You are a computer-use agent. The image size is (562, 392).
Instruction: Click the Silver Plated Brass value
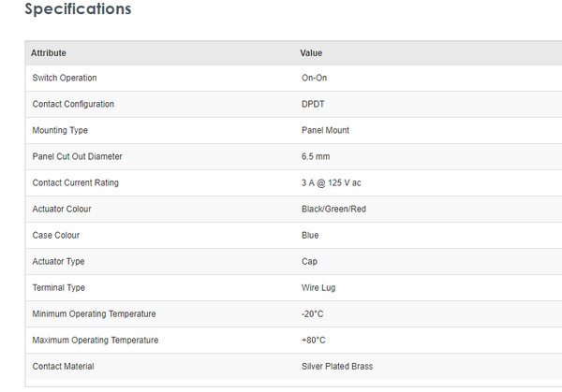pyautogui.click(x=337, y=366)
